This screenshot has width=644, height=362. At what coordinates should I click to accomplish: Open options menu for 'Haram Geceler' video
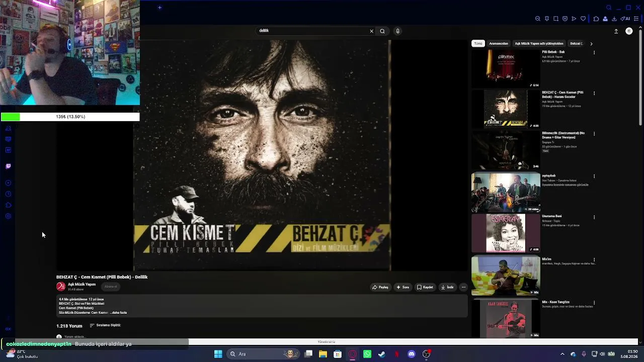coord(594,93)
